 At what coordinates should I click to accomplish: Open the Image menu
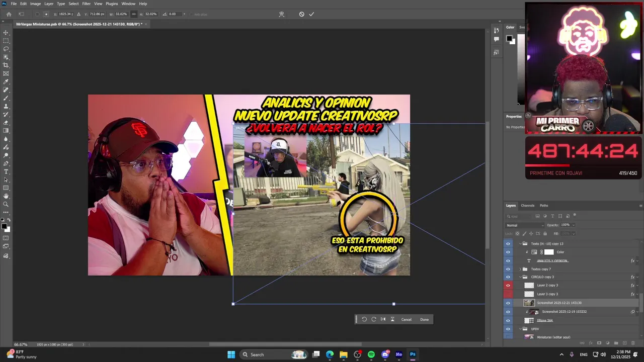point(35,4)
